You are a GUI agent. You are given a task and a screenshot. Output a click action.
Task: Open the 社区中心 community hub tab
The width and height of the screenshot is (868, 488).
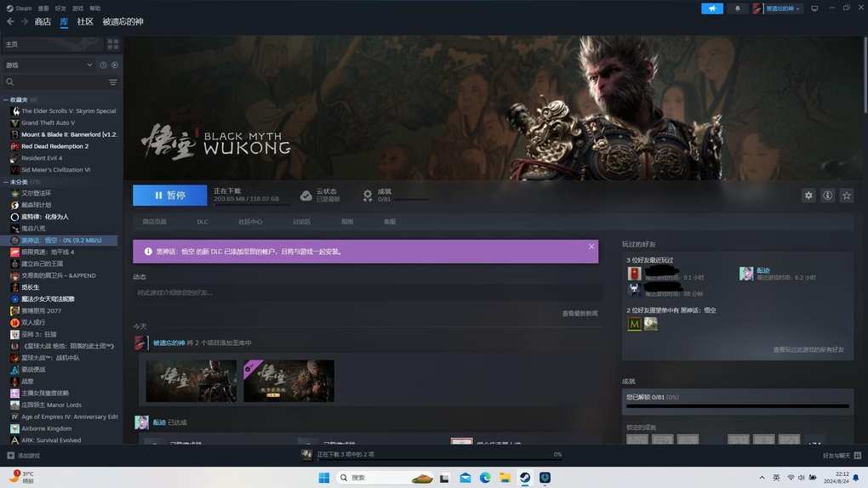[x=250, y=221]
